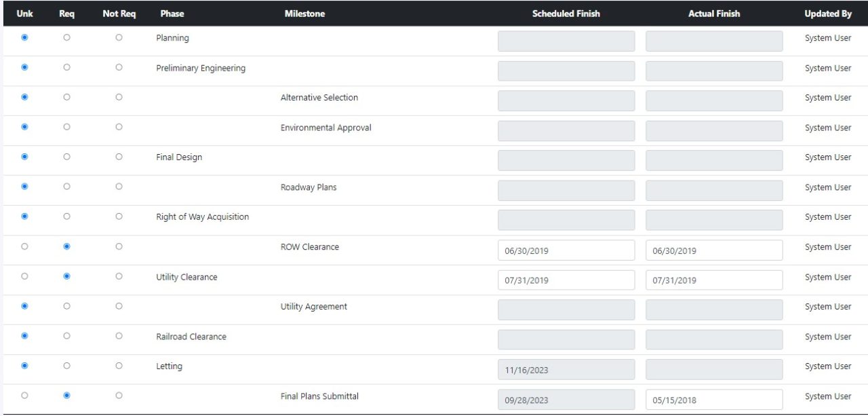The width and height of the screenshot is (868, 416).
Task: Select Not Req for Letting phase
Action: (x=119, y=366)
